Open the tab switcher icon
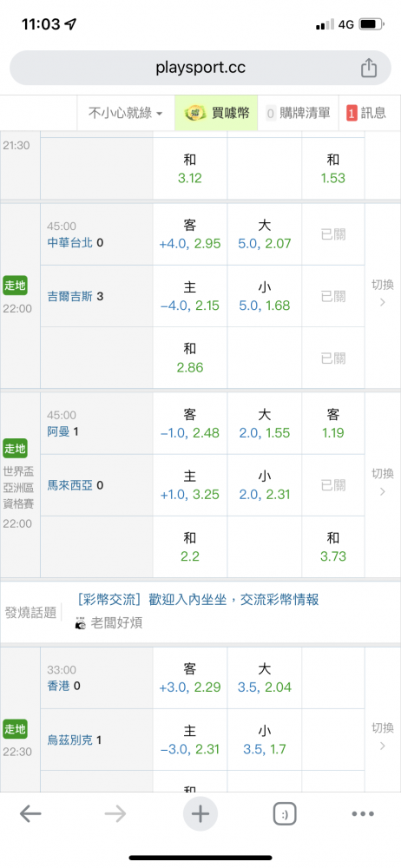Screen dimensions: 401x868 [285, 814]
